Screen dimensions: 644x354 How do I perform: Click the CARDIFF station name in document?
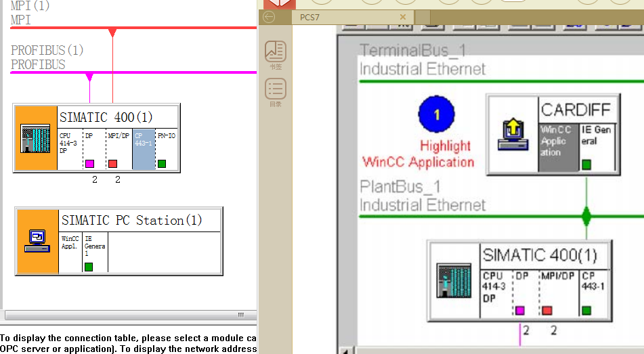pyautogui.click(x=576, y=110)
